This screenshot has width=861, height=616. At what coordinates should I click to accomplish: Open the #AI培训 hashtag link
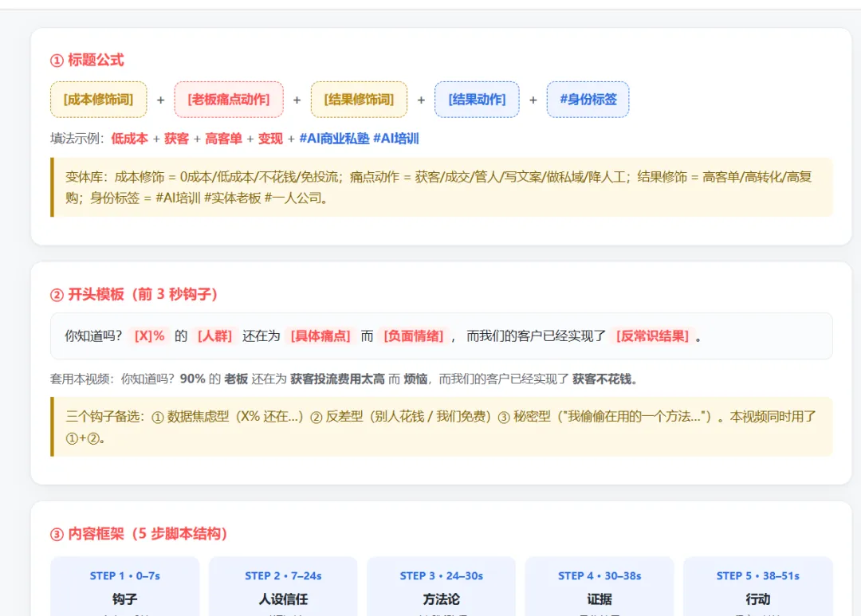396,139
